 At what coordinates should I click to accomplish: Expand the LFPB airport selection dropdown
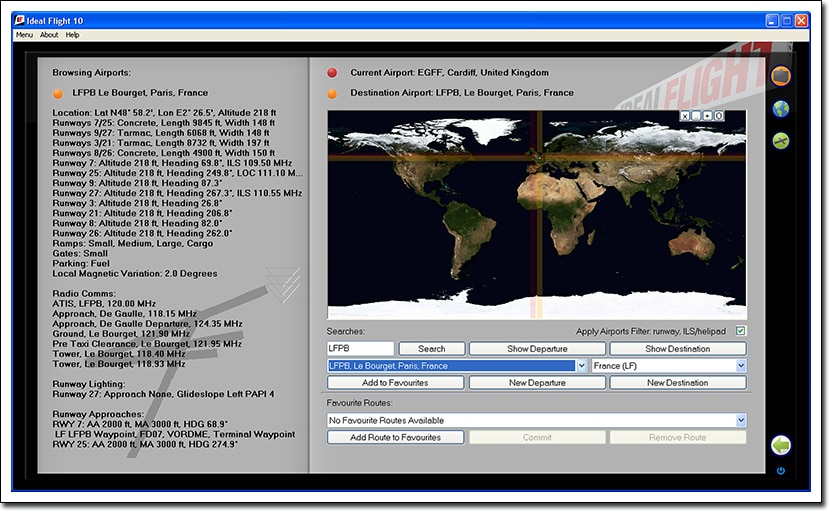click(581, 366)
